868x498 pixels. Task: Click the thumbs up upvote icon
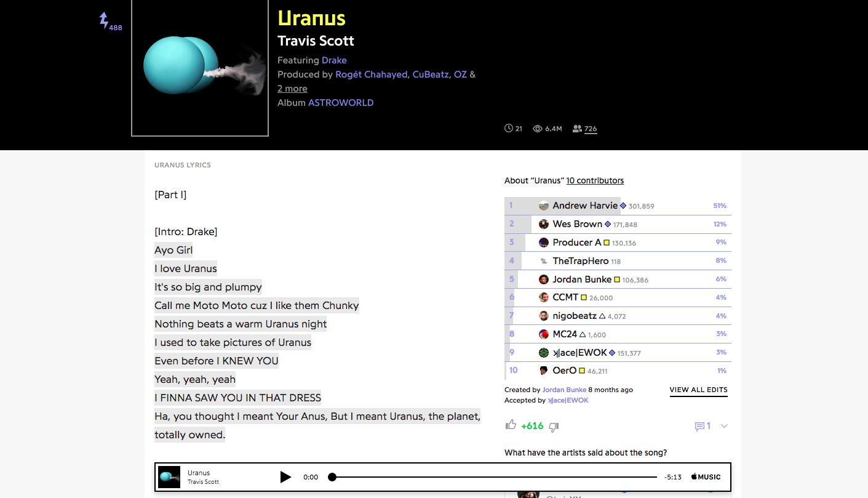click(x=511, y=425)
